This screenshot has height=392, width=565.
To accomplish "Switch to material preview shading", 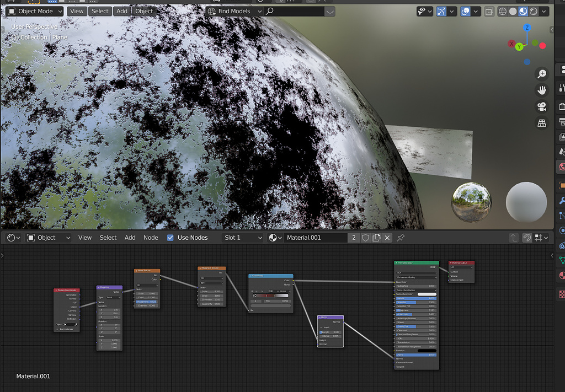I will pyautogui.click(x=523, y=12).
